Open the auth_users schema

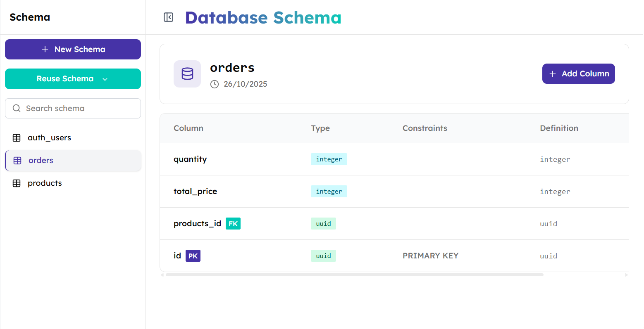73,138
